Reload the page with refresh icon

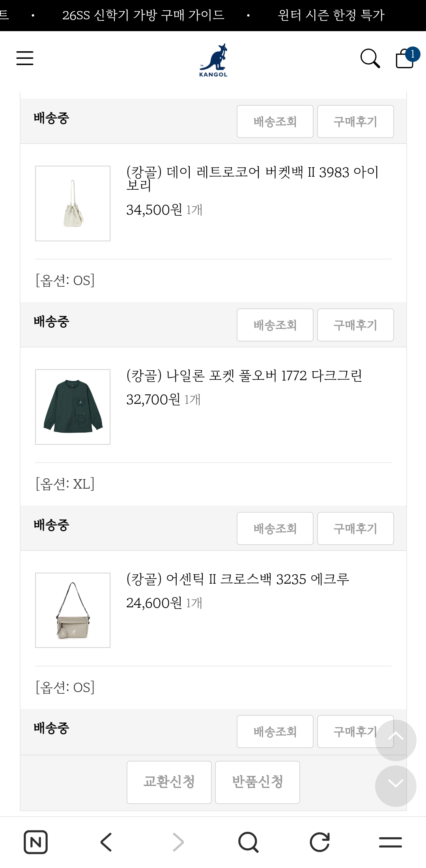(319, 842)
